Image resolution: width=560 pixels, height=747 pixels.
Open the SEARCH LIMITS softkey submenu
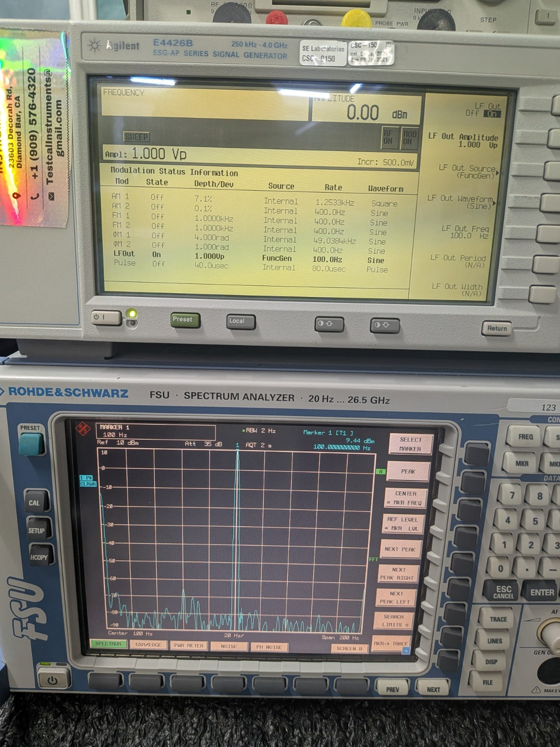coord(393,620)
